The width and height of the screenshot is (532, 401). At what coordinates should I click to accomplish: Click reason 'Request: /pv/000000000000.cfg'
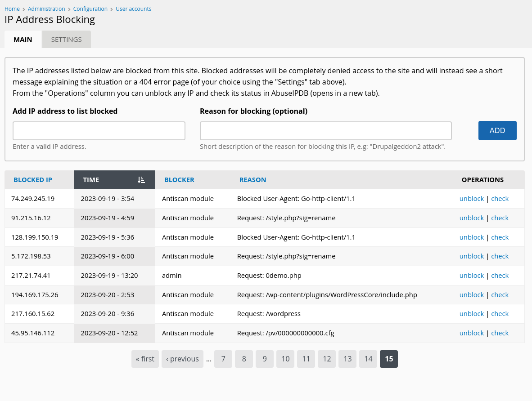tap(286, 333)
